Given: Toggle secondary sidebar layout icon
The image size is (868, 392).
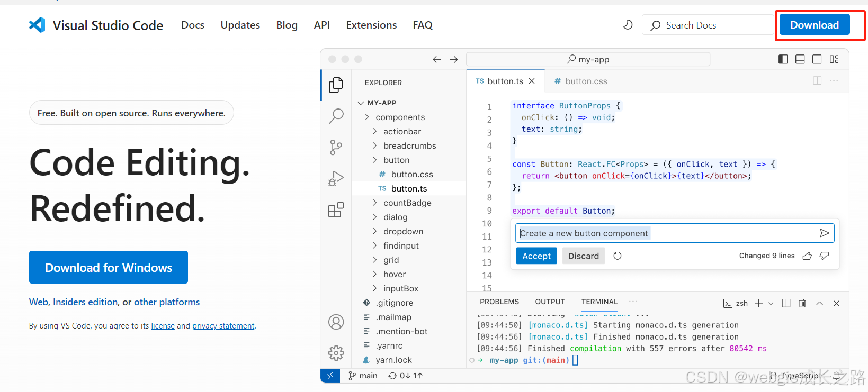Looking at the screenshot, I should pyautogui.click(x=817, y=59).
